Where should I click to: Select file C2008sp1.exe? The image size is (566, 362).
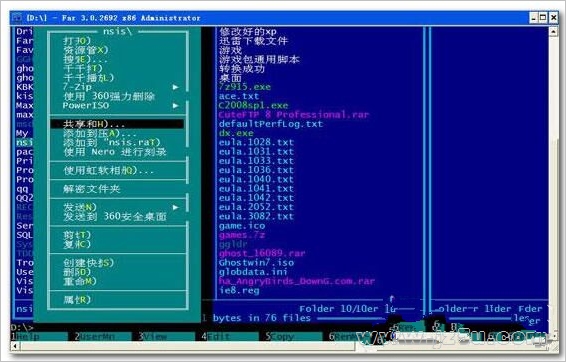click(253, 105)
